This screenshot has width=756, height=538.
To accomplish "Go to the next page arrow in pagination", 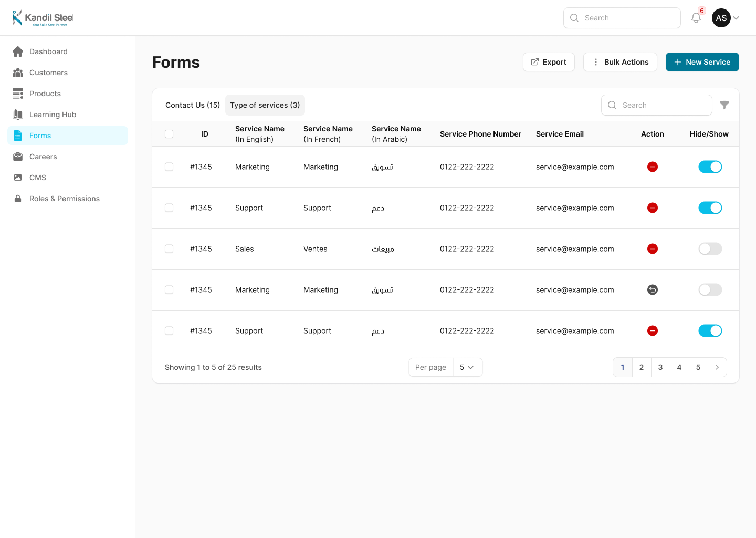I will [x=717, y=367].
